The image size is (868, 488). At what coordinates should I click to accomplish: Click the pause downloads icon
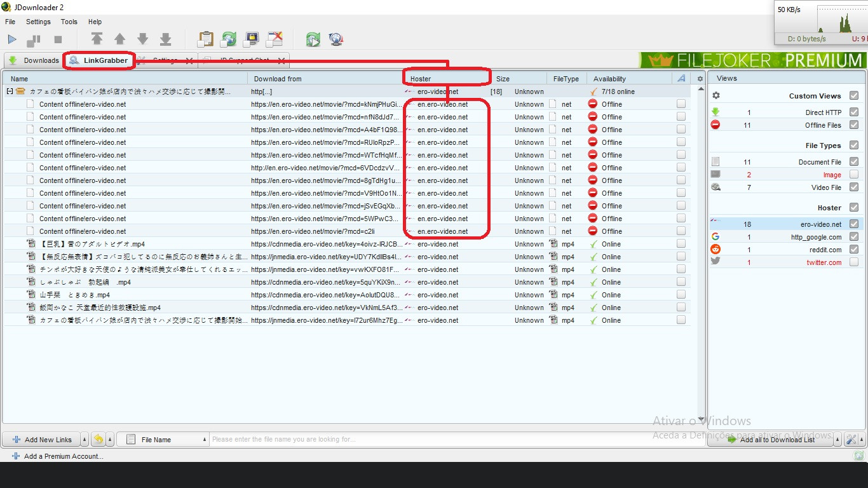(34, 40)
